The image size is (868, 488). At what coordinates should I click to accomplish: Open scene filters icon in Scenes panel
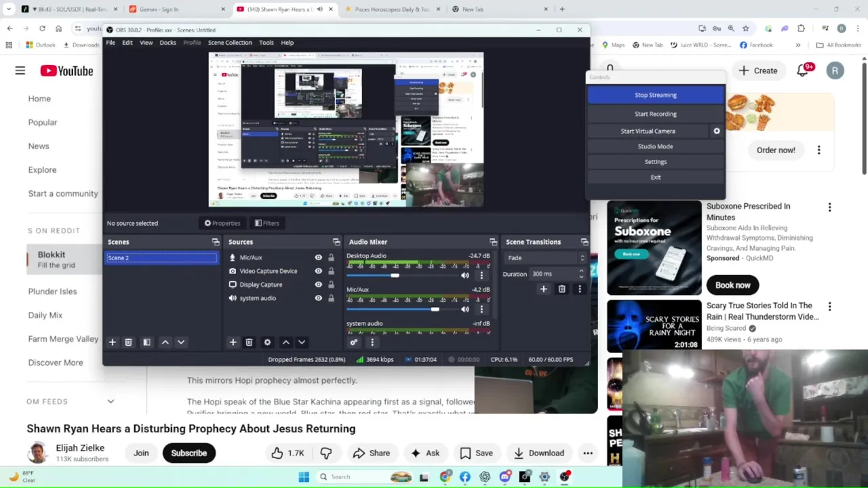(x=146, y=342)
